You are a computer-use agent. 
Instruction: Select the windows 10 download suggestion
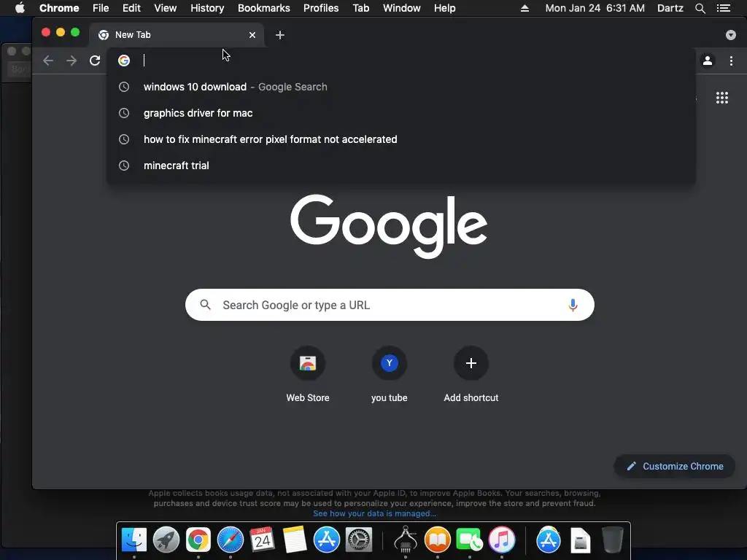click(400, 87)
